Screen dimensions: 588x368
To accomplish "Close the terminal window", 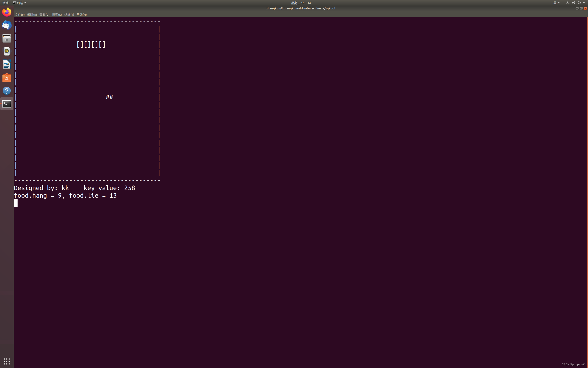I will pyautogui.click(x=585, y=8).
